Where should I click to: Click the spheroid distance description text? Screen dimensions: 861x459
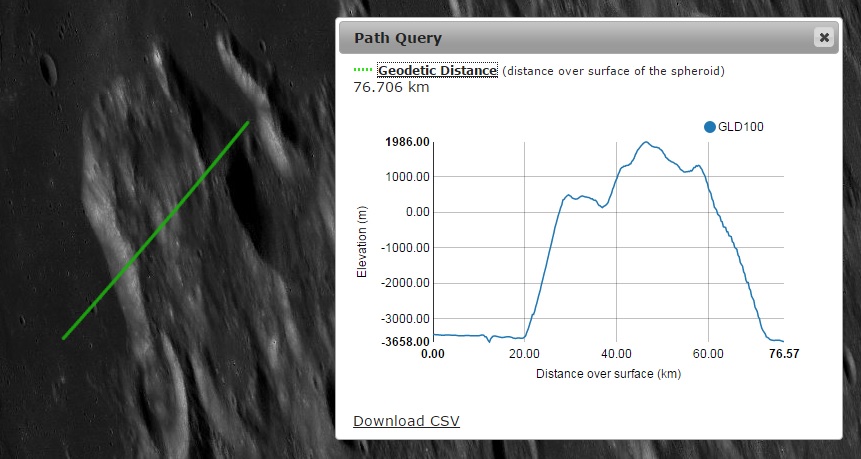[x=613, y=71]
